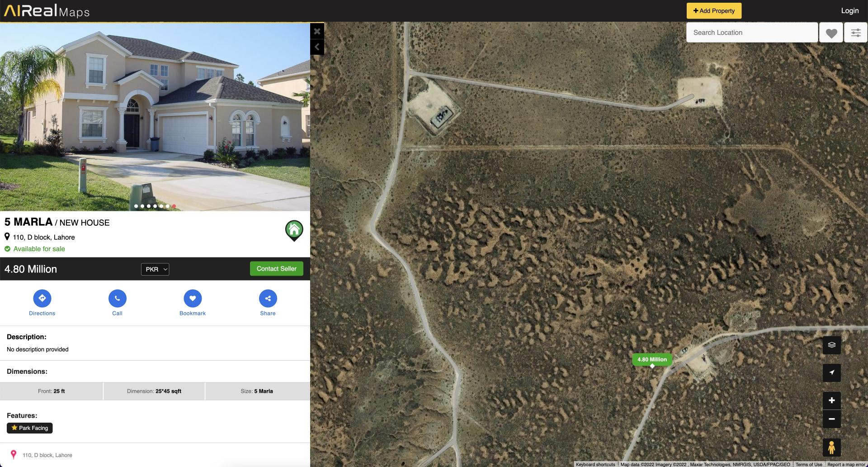
Task: Bookmark this listing with the heart icon
Action: click(193, 298)
